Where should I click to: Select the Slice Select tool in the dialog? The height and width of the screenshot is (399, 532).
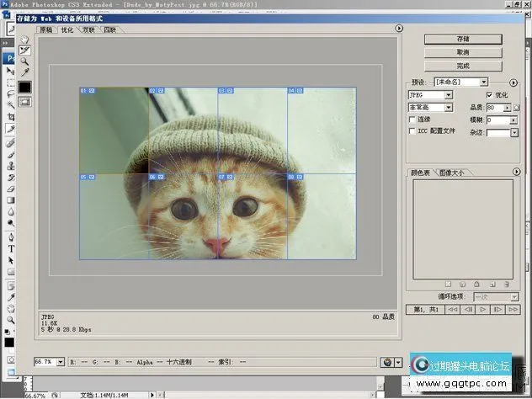click(24, 51)
